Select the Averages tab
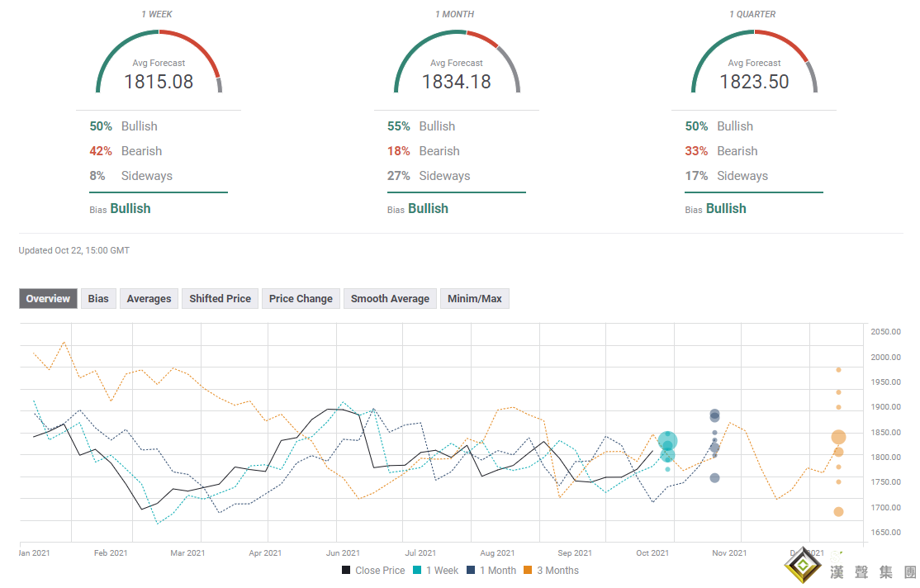This screenshot has height=588, width=920. tap(149, 299)
